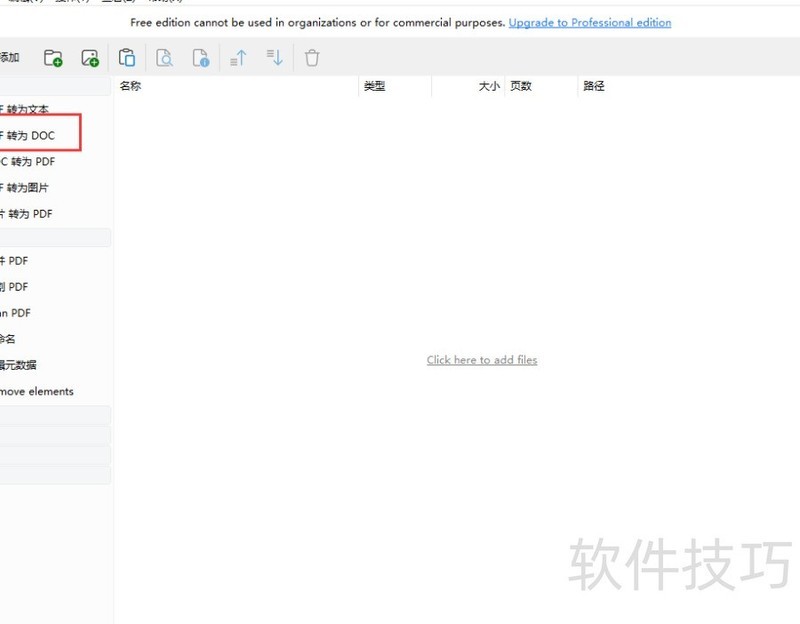
Task: Sort the list by the 名称 column header
Action: tap(131, 86)
